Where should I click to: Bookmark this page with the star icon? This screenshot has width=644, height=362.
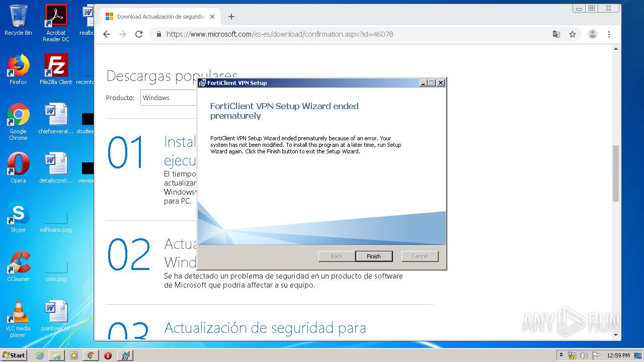(573, 34)
